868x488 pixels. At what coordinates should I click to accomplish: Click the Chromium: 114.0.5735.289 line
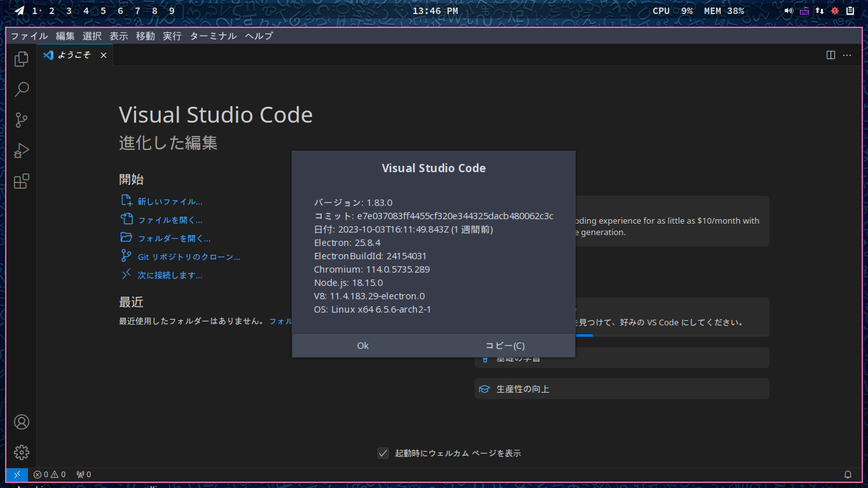point(372,269)
